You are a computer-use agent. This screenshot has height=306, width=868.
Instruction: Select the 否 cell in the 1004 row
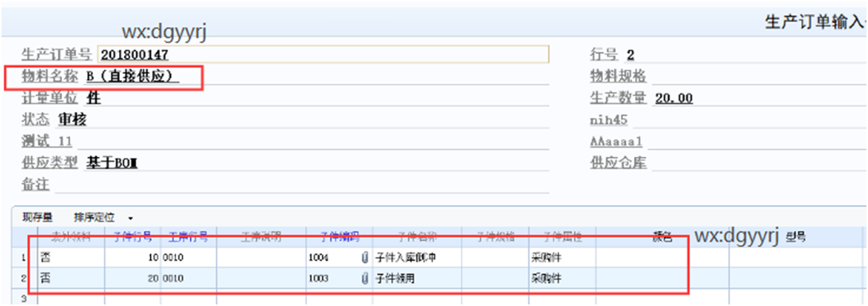(x=71, y=258)
